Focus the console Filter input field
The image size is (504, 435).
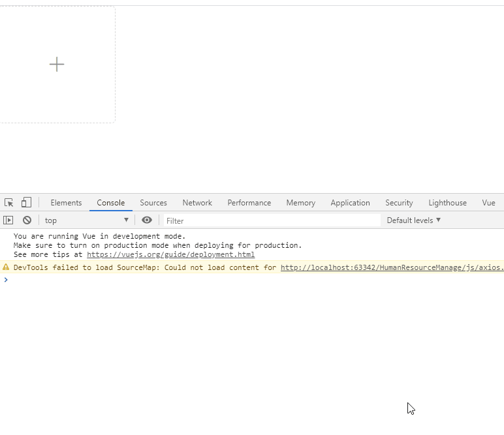272,220
